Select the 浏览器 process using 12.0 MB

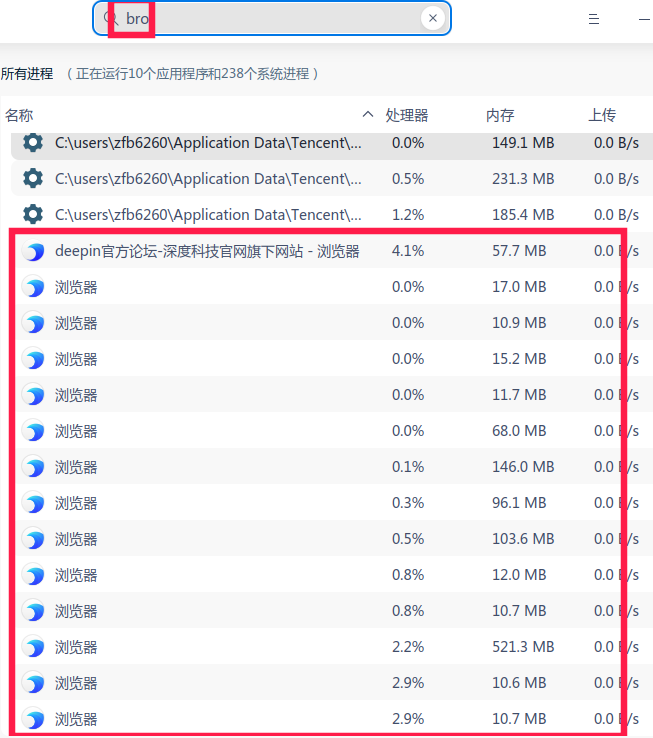point(332,575)
